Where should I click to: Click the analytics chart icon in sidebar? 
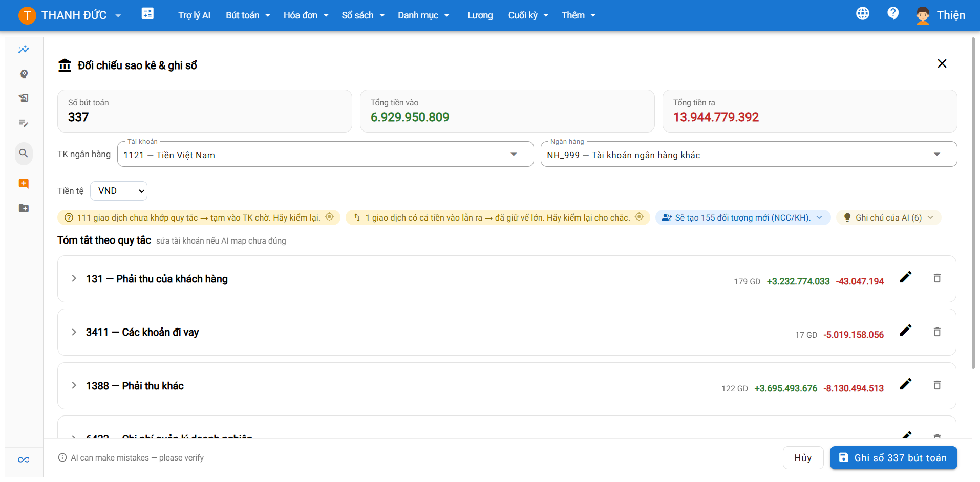point(24,50)
